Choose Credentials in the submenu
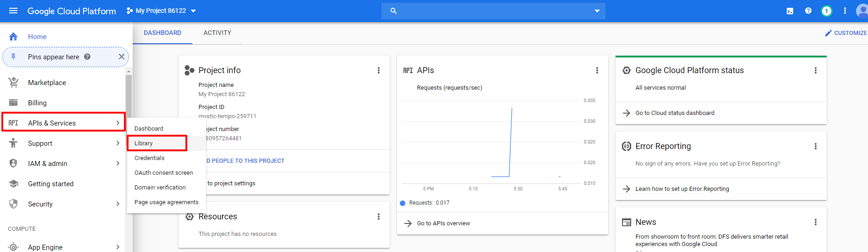Screen dimensions: 868x252 (149, 158)
